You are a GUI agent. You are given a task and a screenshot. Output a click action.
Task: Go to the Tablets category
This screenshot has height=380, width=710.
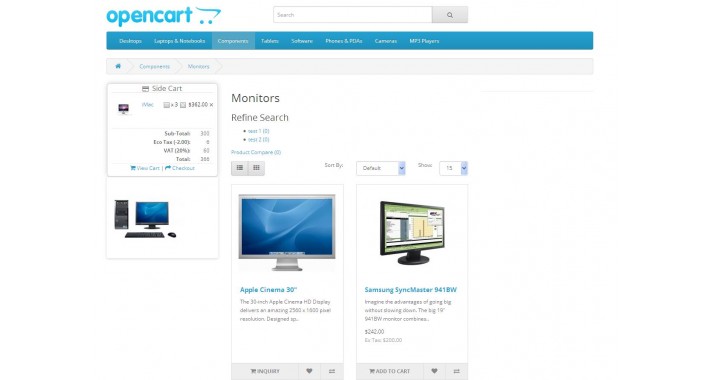click(270, 41)
